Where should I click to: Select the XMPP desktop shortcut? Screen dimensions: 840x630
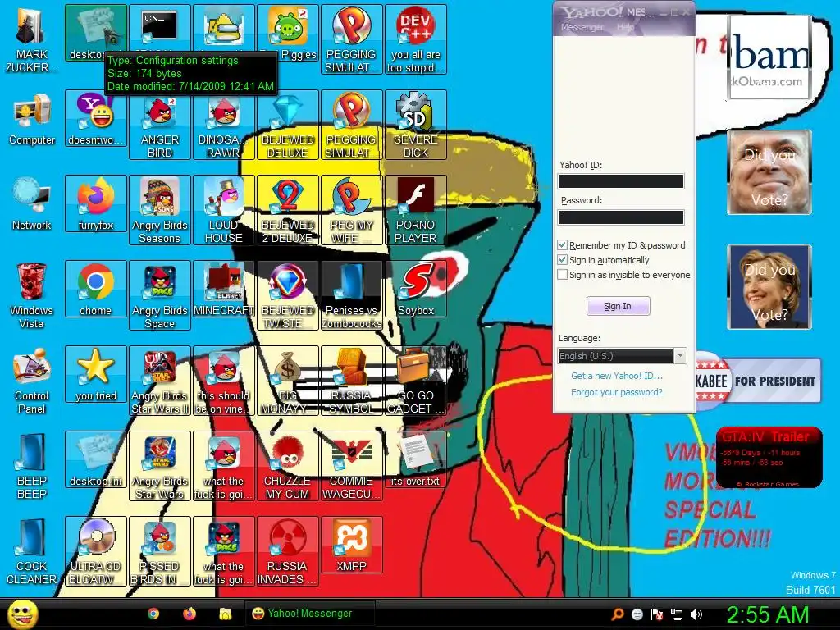[352, 545]
